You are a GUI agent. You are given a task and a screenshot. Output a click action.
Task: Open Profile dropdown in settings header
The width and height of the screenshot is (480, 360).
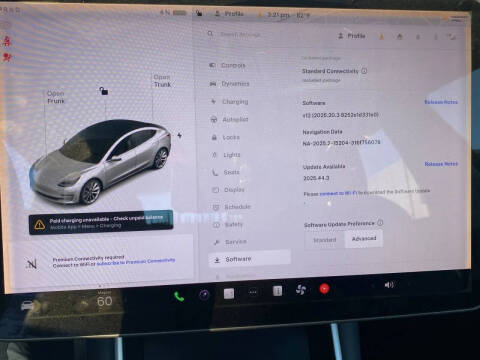(x=352, y=36)
